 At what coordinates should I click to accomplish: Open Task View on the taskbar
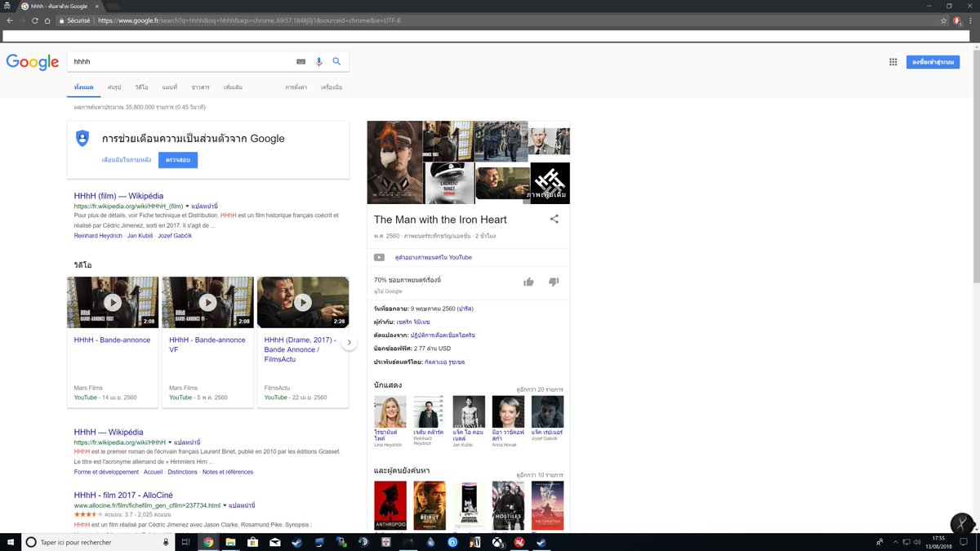[185, 542]
